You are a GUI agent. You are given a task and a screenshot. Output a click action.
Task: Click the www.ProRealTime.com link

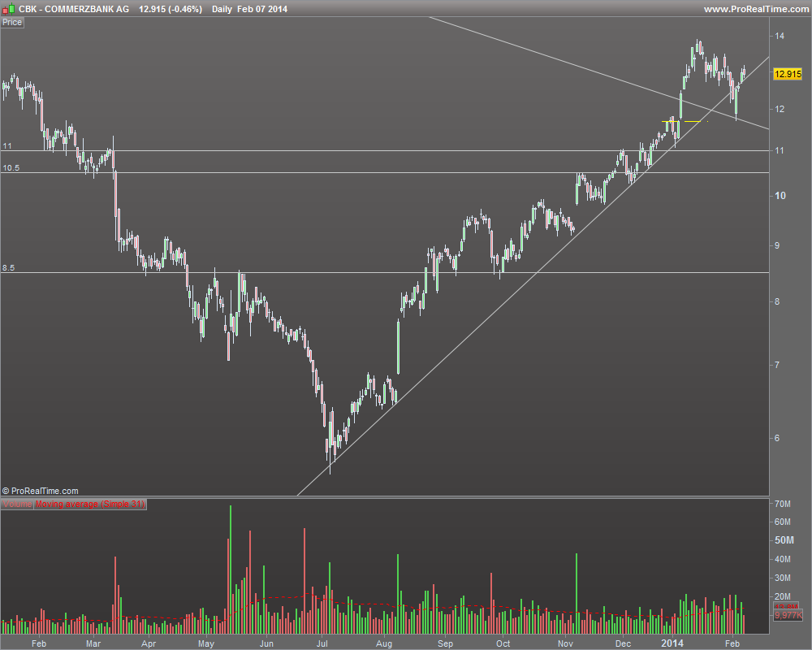pyautogui.click(x=756, y=9)
